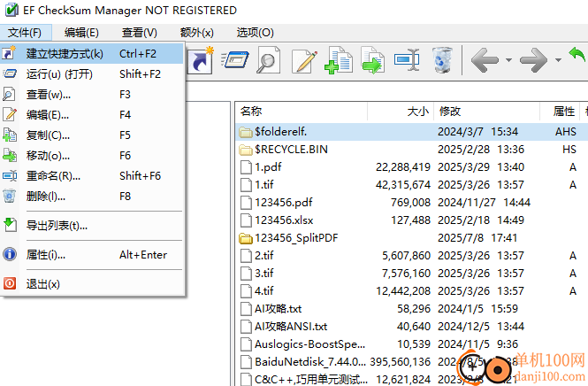Click the size value 22,288,419
Viewport: 588px width, 386px height.
point(403,167)
